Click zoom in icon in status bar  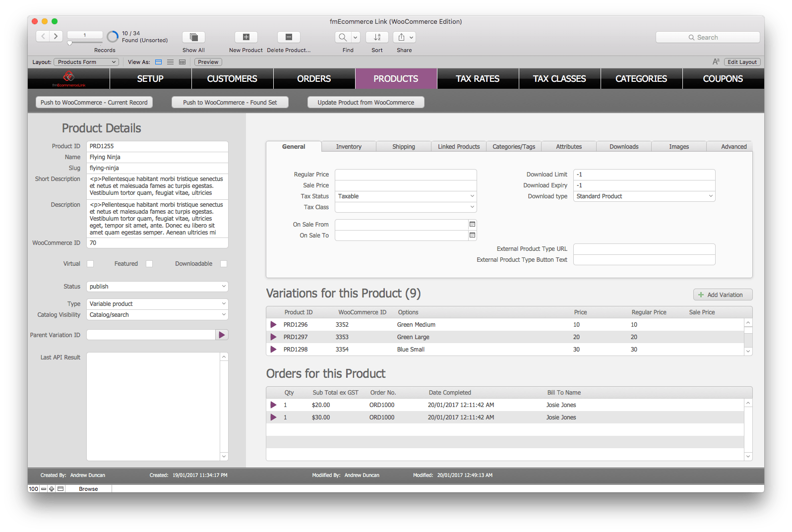(x=52, y=489)
